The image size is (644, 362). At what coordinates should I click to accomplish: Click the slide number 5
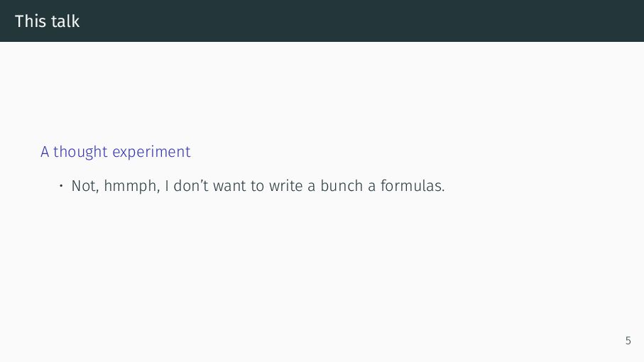(628, 341)
